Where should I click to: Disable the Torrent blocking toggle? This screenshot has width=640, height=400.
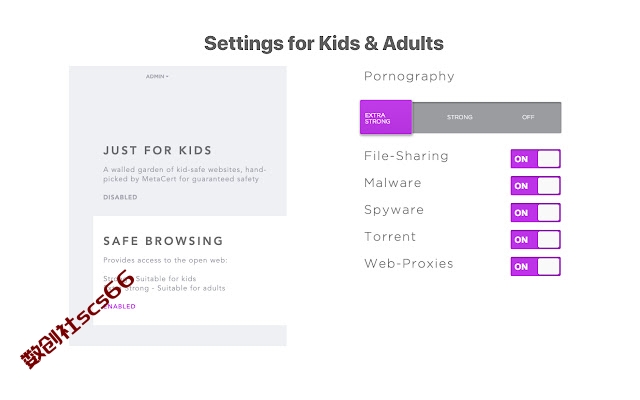536,240
